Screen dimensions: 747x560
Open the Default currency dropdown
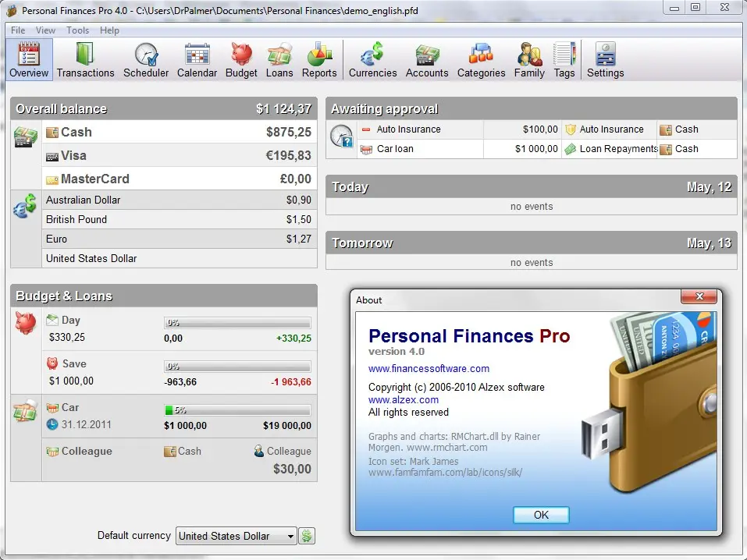237,536
